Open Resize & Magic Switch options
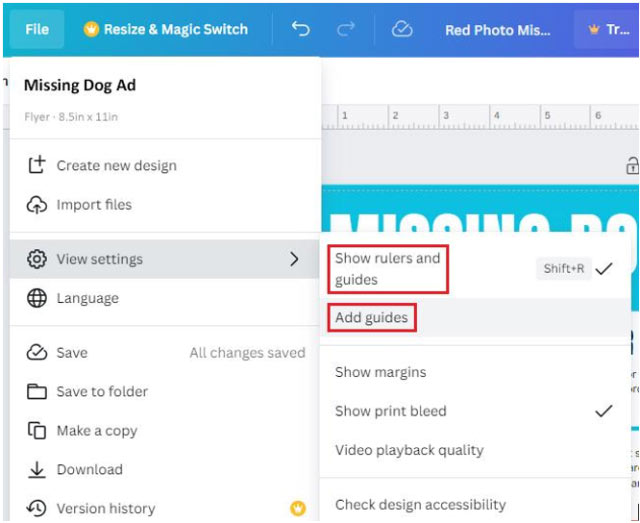640x523 pixels. tap(166, 30)
